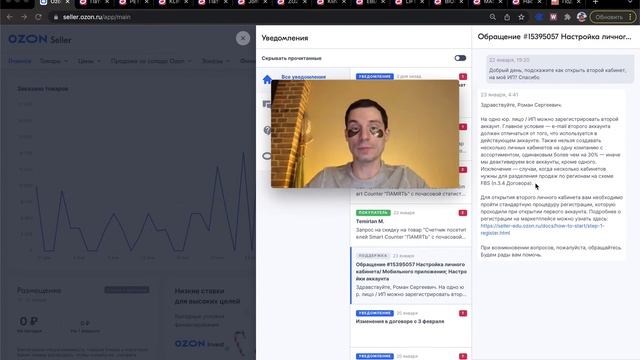
Task: Open the seller-edu.ozon.ru registration docs link
Action: tap(542, 229)
